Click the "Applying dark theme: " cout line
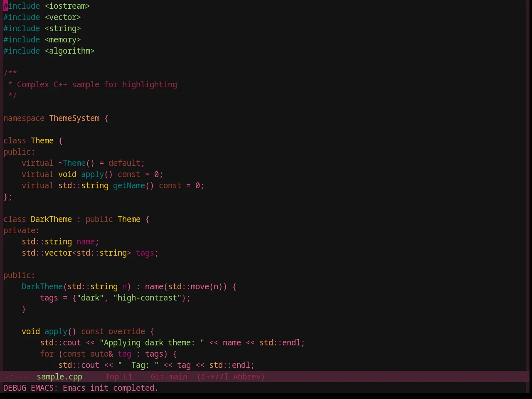This screenshot has height=399, width=532. (x=172, y=343)
